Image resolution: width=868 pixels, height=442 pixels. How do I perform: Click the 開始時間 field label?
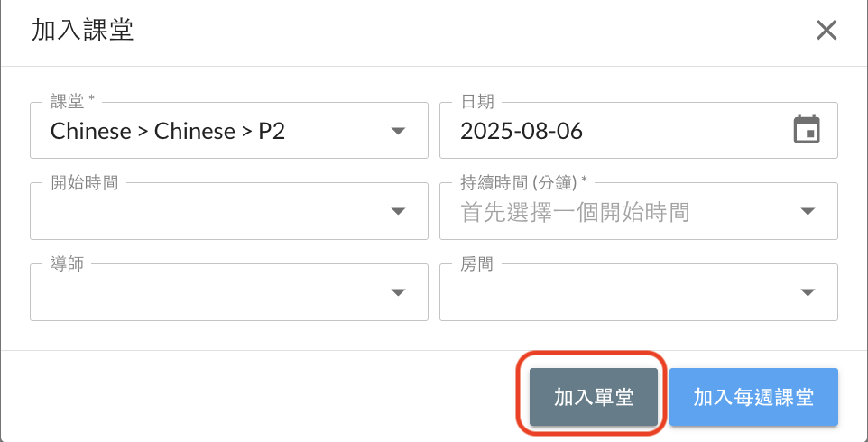tap(84, 182)
